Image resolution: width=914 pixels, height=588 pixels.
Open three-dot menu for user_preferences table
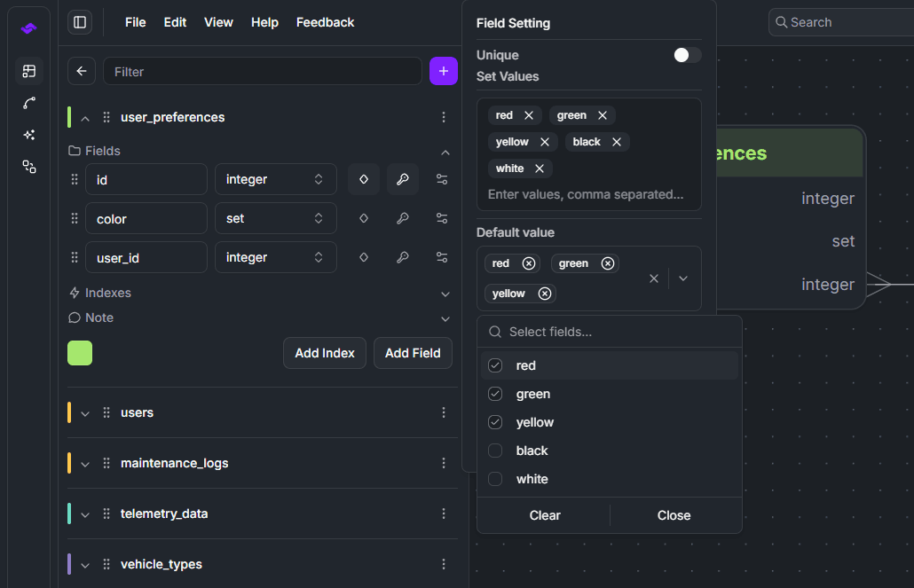[x=444, y=117]
